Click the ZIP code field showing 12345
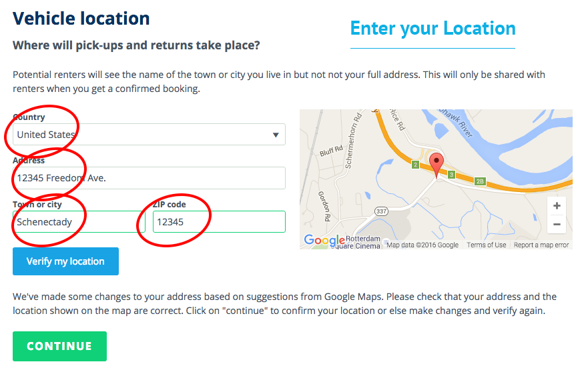Screen dimensions: 588x370 [x=219, y=222]
